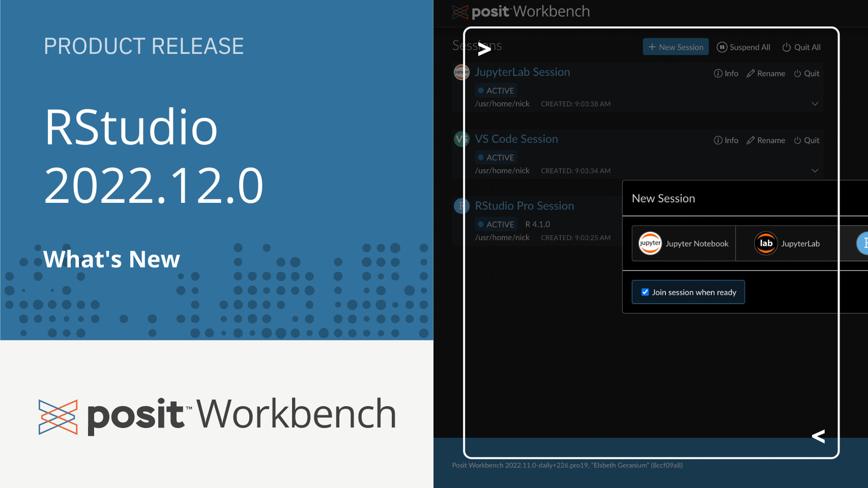Open Info for the JupyterLab Session
The image size is (868, 488).
(x=726, y=74)
